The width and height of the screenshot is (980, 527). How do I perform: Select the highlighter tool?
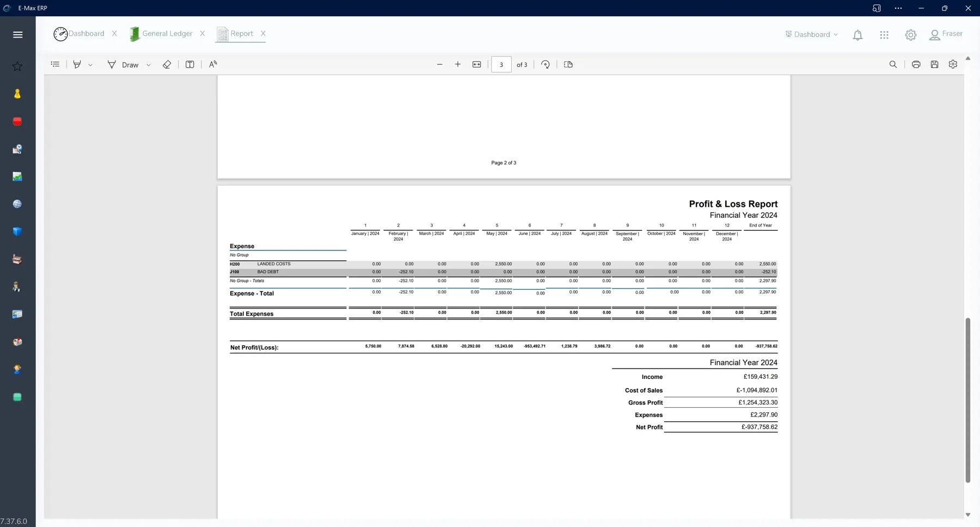(x=77, y=64)
